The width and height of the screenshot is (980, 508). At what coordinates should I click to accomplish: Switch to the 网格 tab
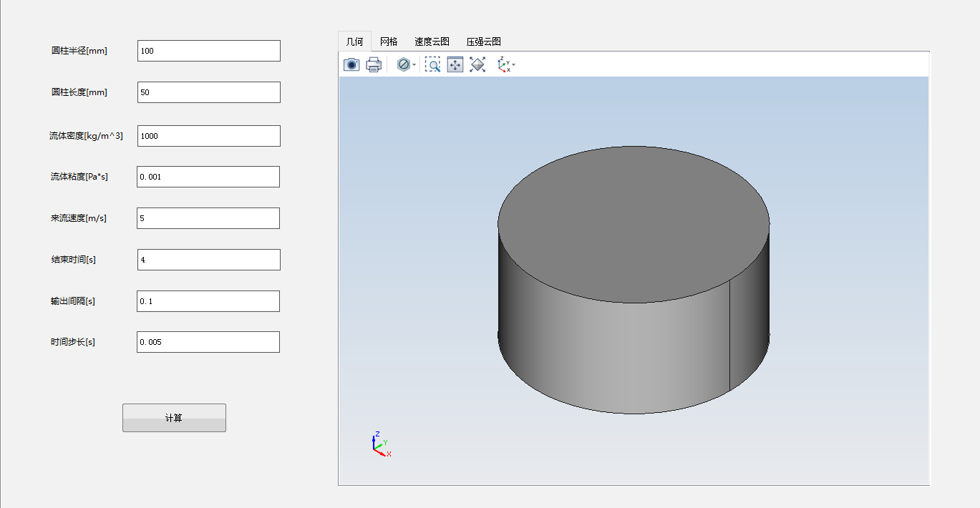point(389,41)
